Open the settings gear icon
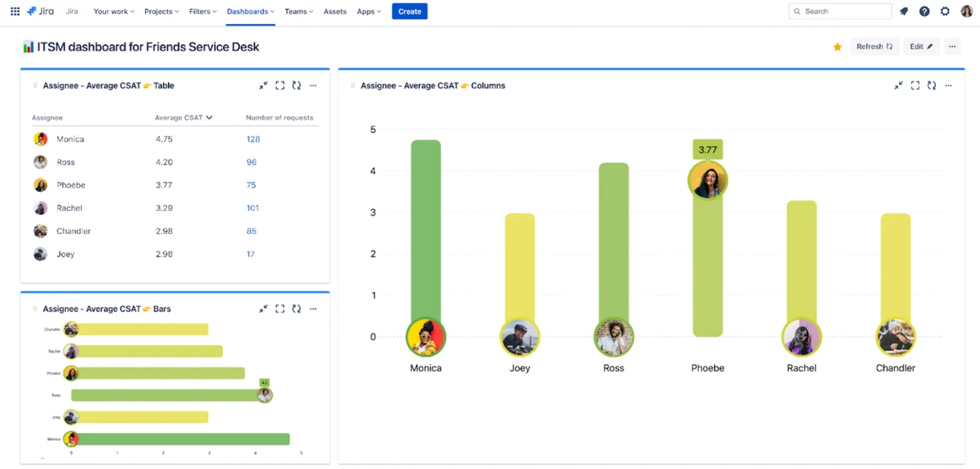The height and width of the screenshot is (469, 980). tap(945, 11)
